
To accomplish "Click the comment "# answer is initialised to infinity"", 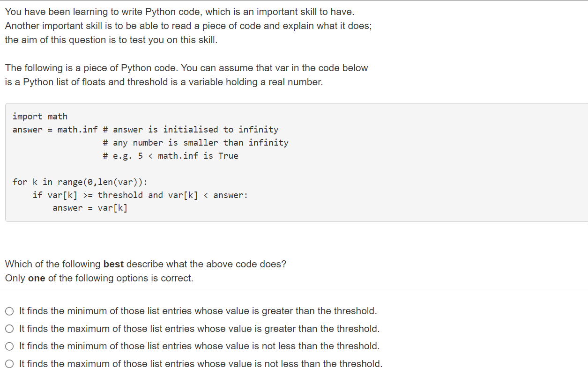I will 191,130.
